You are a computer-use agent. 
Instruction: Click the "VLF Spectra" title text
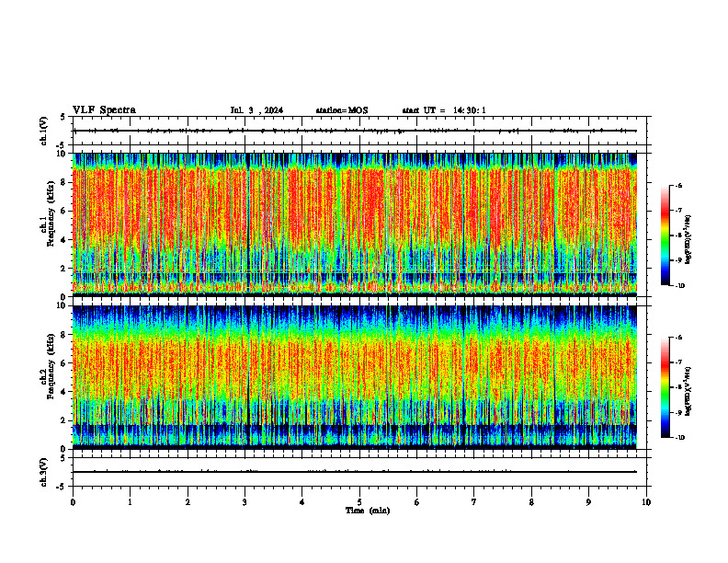pos(104,110)
